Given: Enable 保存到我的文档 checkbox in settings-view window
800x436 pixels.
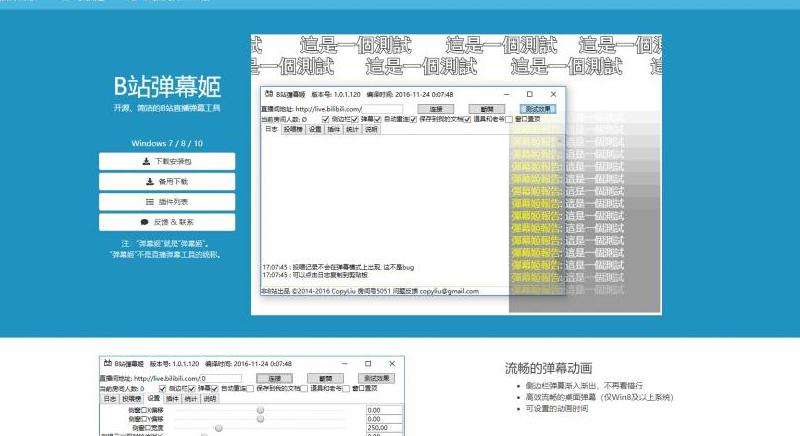Looking at the screenshot, I should (x=251, y=389).
